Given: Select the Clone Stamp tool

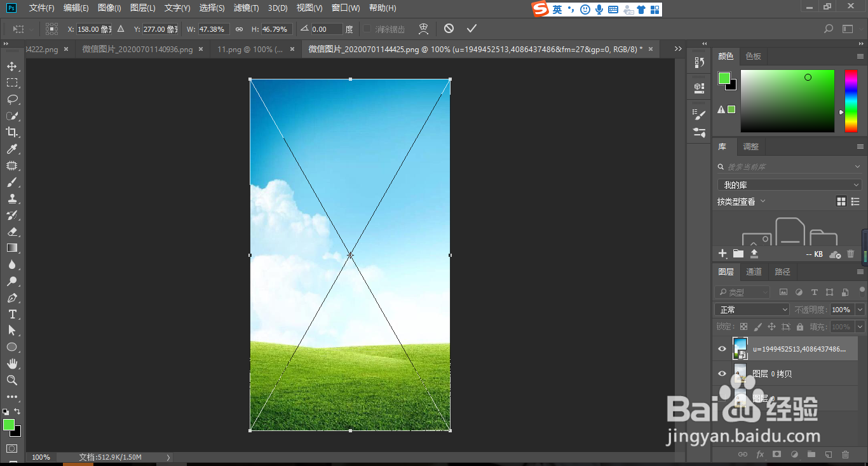Looking at the screenshot, I should [x=11, y=198].
